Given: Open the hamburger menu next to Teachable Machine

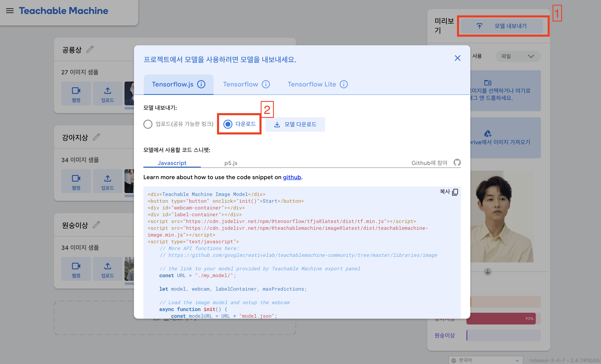Looking at the screenshot, I should tap(10, 11).
